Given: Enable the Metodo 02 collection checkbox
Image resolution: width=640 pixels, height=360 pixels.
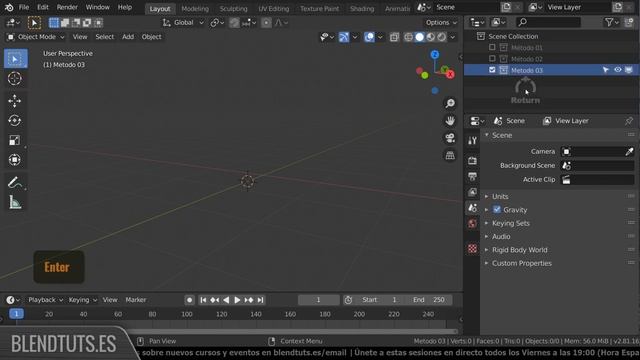Looking at the screenshot, I should pos(492,59).
